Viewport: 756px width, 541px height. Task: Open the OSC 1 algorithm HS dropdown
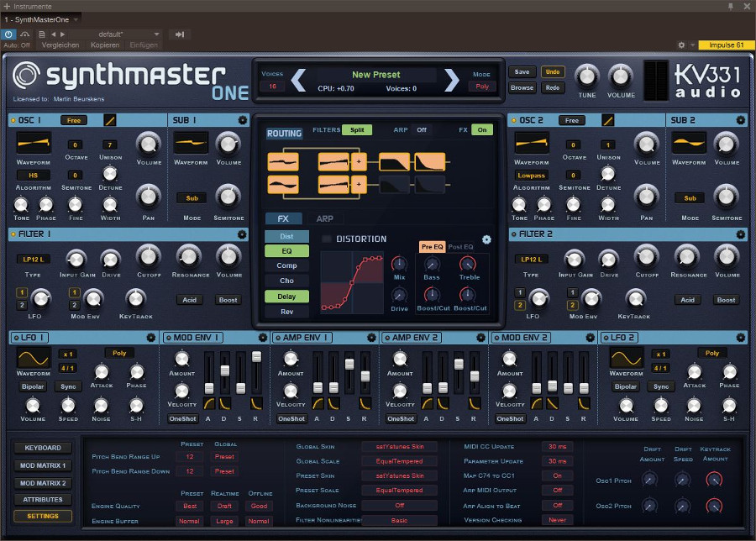pyautogui.click(x=34, y=176)
